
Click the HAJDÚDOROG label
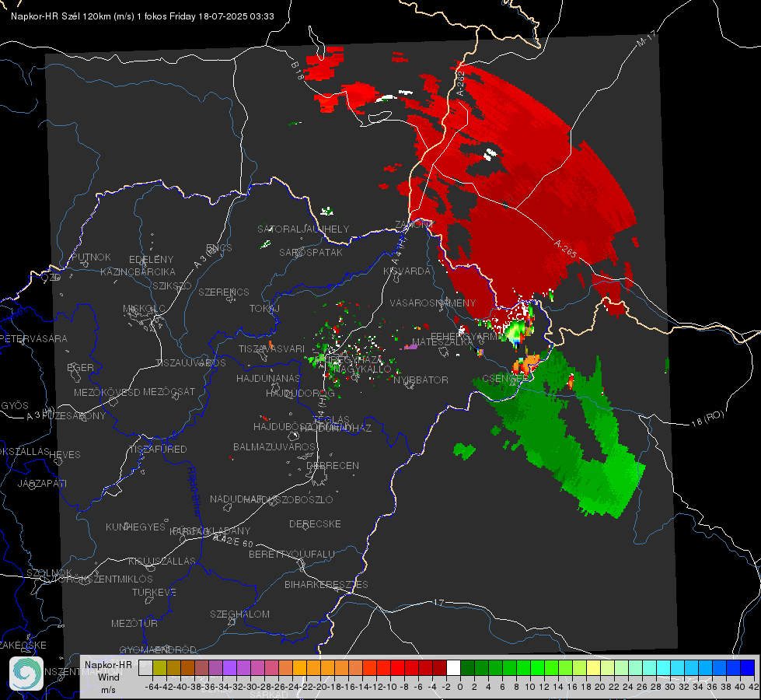[300, 393]
